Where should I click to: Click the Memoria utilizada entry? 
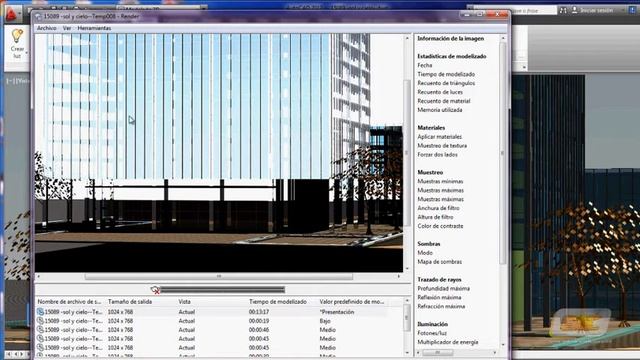[x=440, y=110]
